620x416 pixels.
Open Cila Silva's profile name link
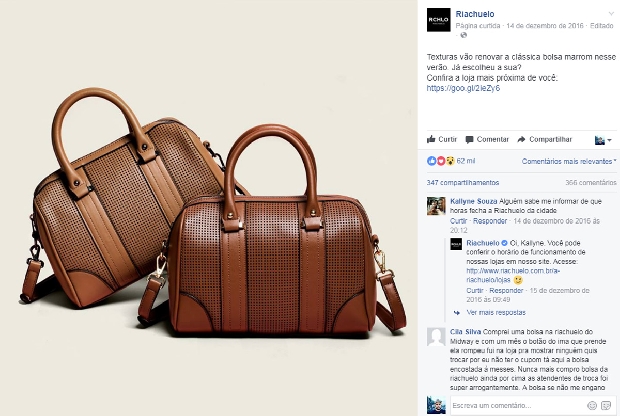pyautogui.click(x=465, y=332)
